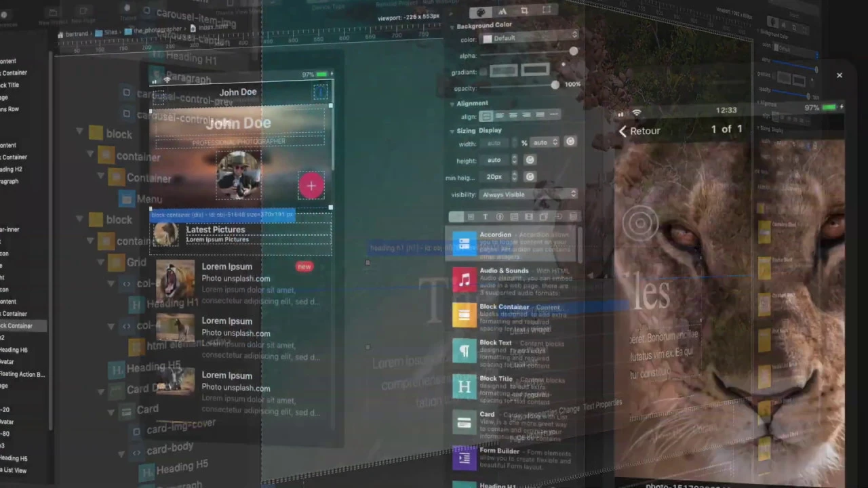The image size is (868, 488).
Task: Select the first align option button
Action: [x=486, y=116]
